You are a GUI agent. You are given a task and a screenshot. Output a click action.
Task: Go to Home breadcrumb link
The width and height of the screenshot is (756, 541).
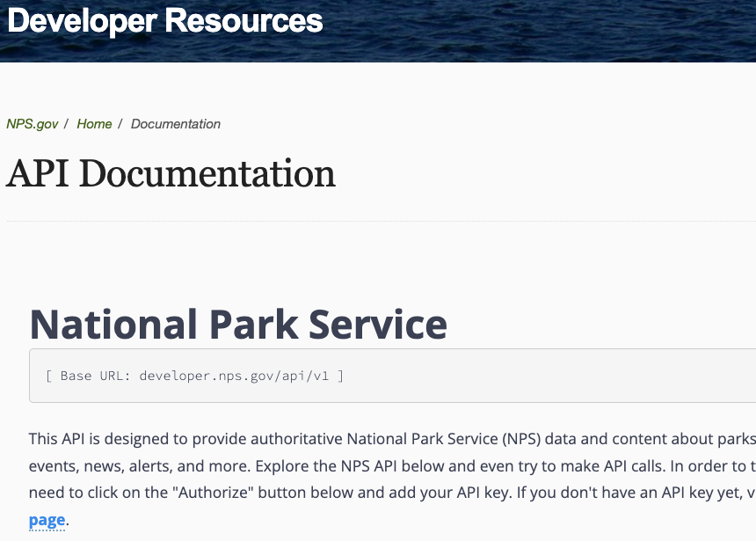[94, 124]
